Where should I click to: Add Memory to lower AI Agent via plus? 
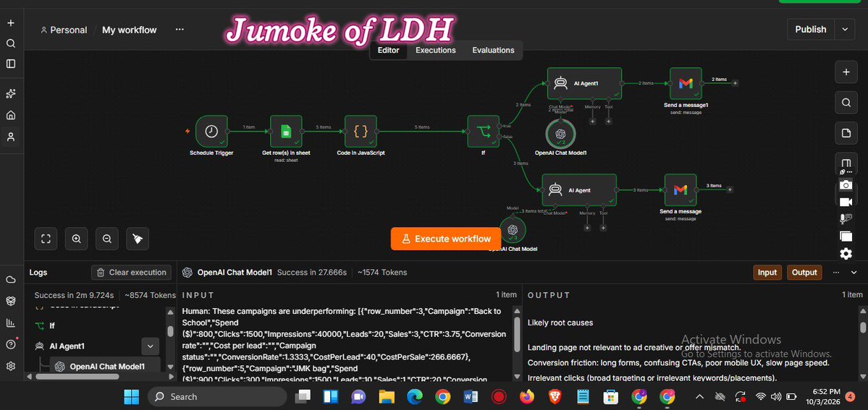pyautogui.click(x=587, y=227)
